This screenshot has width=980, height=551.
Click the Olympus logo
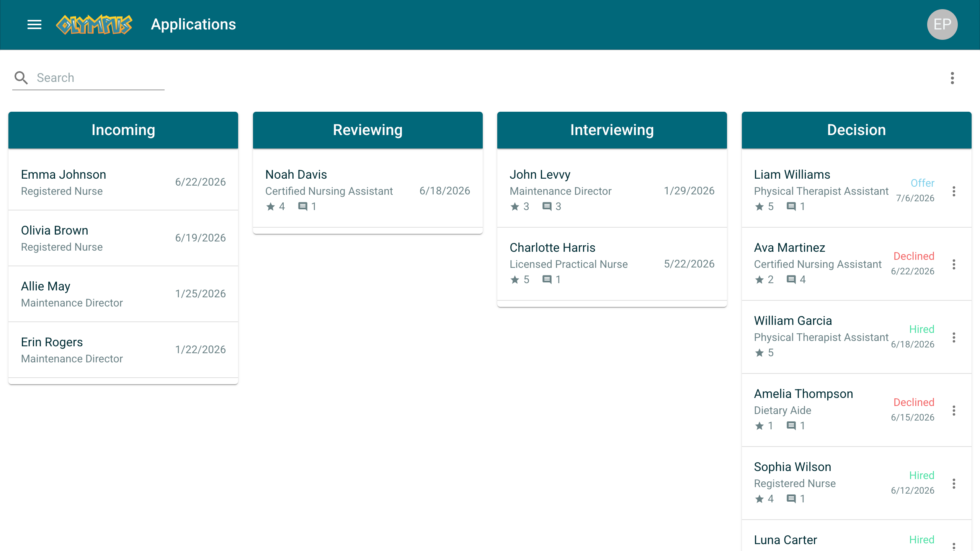(94, 25)
